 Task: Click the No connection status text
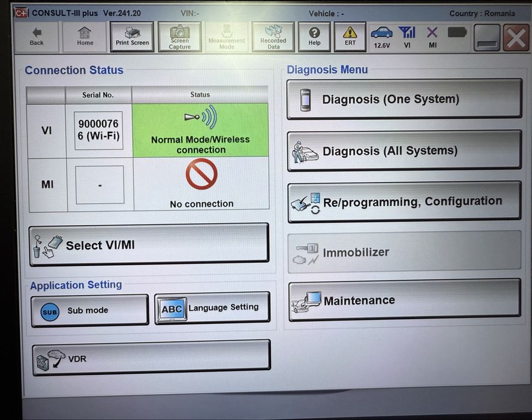coord(202,204)
